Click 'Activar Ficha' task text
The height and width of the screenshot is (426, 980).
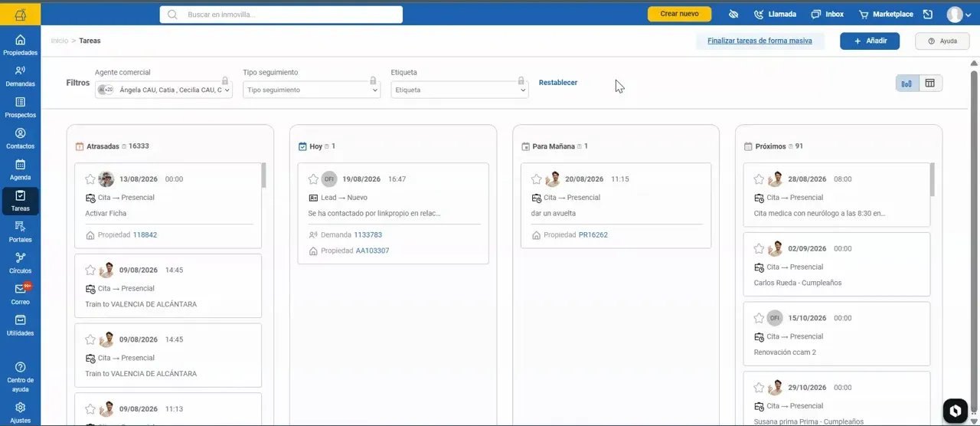point(106,214)
